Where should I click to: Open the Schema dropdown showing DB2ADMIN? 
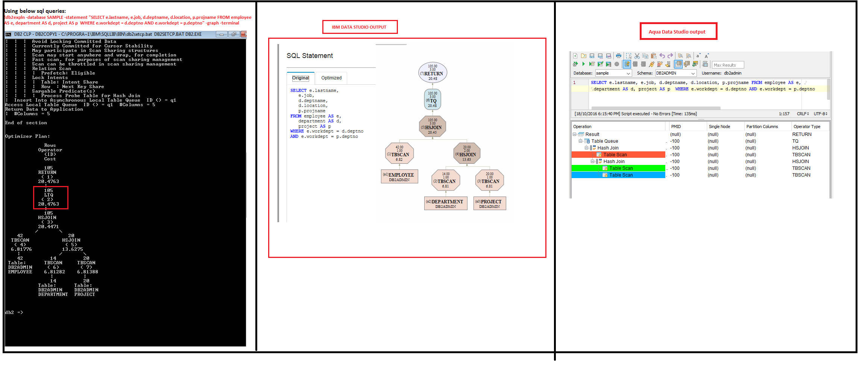[676, 73]
